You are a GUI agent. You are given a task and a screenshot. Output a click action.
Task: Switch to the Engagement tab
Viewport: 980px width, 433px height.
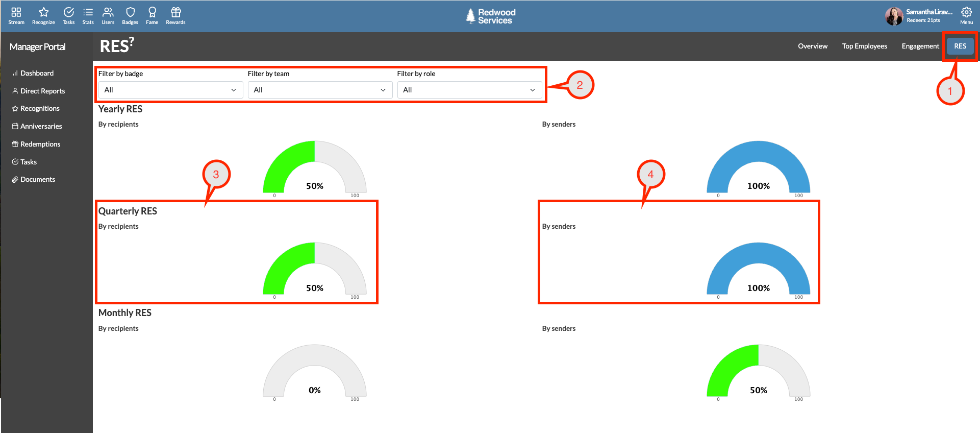pyautogui.click(x=920, y=46)
